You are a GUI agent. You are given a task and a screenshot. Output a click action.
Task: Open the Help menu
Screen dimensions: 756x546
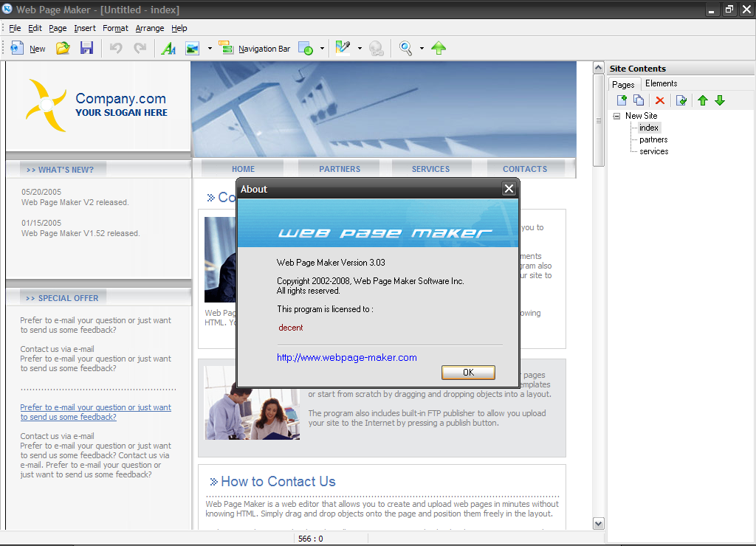point(179,28)
